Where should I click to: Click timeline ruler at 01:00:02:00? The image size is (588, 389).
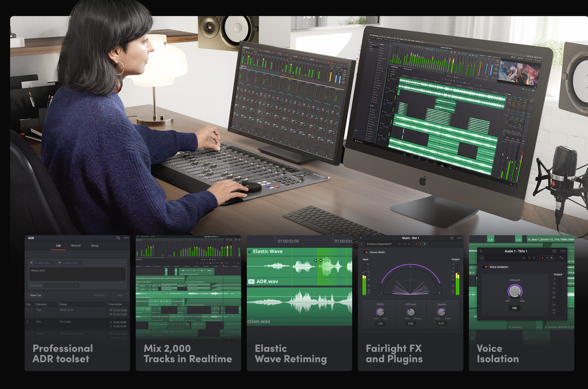288,241
